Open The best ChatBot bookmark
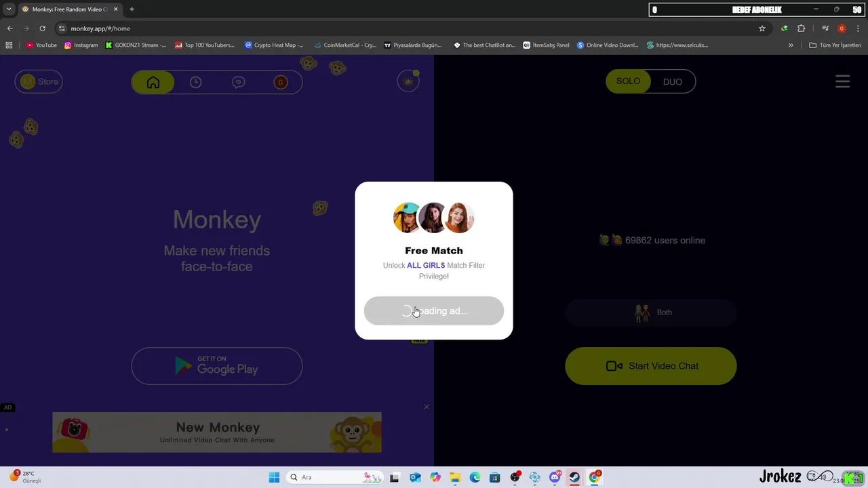The height and width of the screenshot is (488, 868). click(485, 45)
